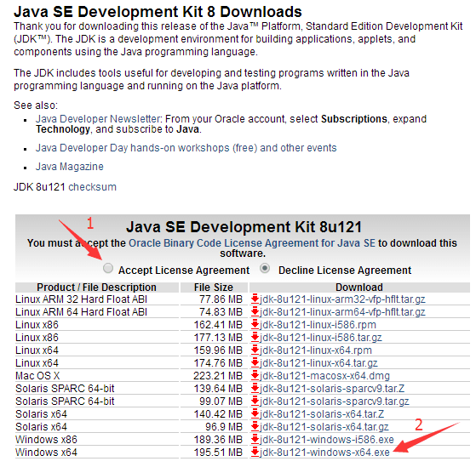The height and width of the screenshot is (467, 476).
Task: Click the Java SE Development Kit 8u121 table title
Action: [244, 227]
